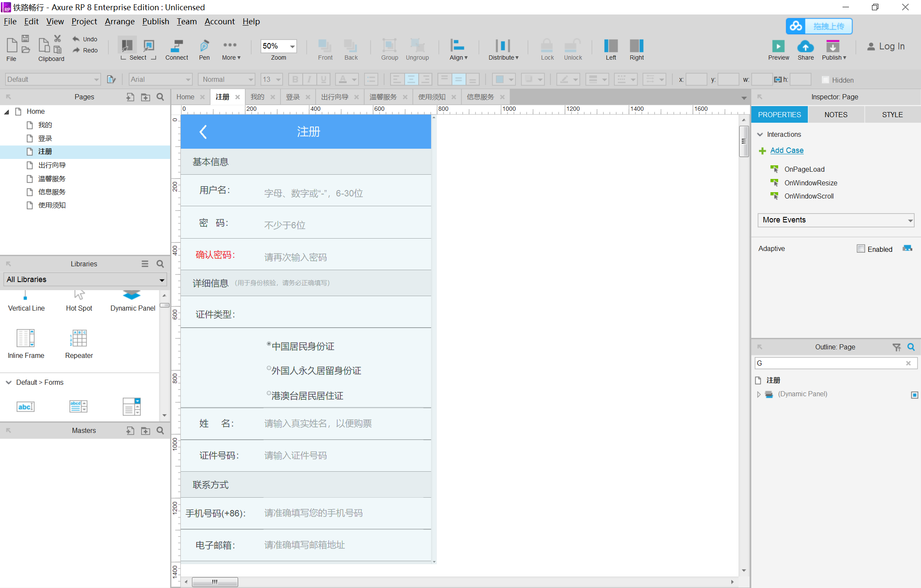Image resolution: width=921 pixels, height=588 pixels.
Task: Open the Zoom 50% dropdown
Action: 293,46
